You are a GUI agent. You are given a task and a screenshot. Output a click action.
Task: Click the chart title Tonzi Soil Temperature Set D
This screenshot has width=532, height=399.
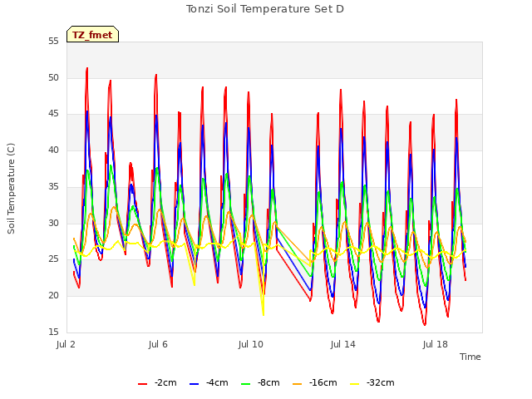(265, 9)
